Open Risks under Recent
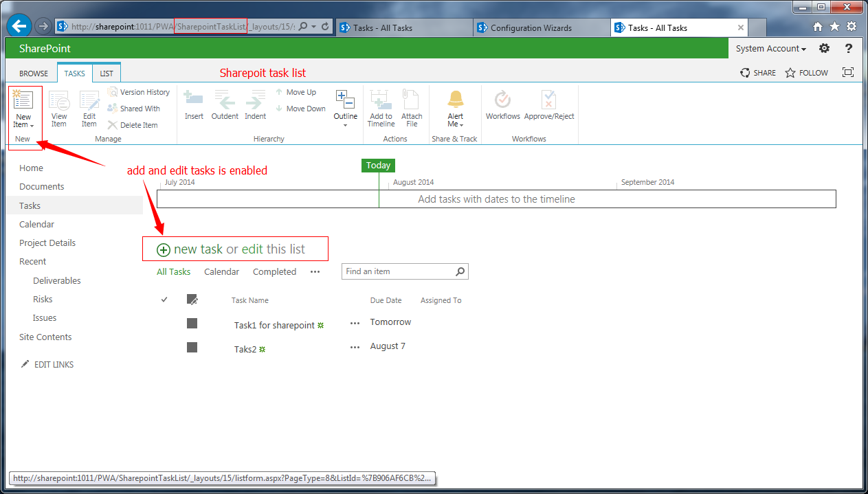The height and width of the screenshot is (494, 868). pyautogui.click(x=43, y=299)
